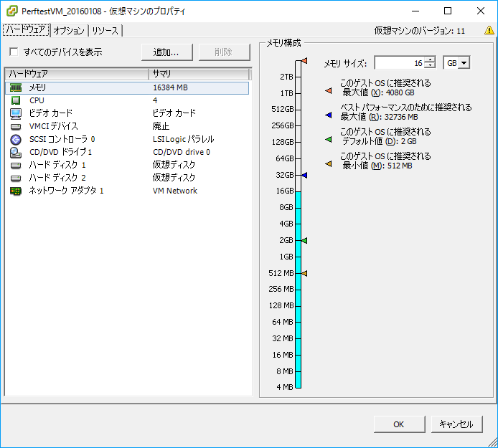The width and height of the screenshot is (498, 448).
Task: Click the OK button
Action: (x=399, y=424)
